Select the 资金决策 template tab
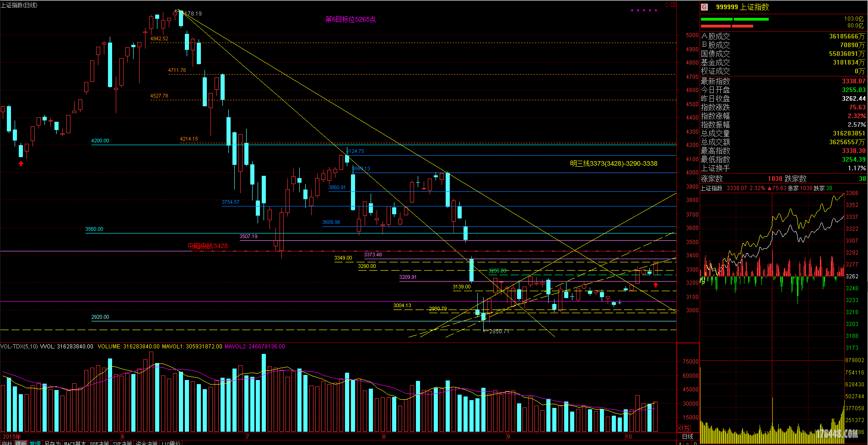 click(x=147, y=443)
